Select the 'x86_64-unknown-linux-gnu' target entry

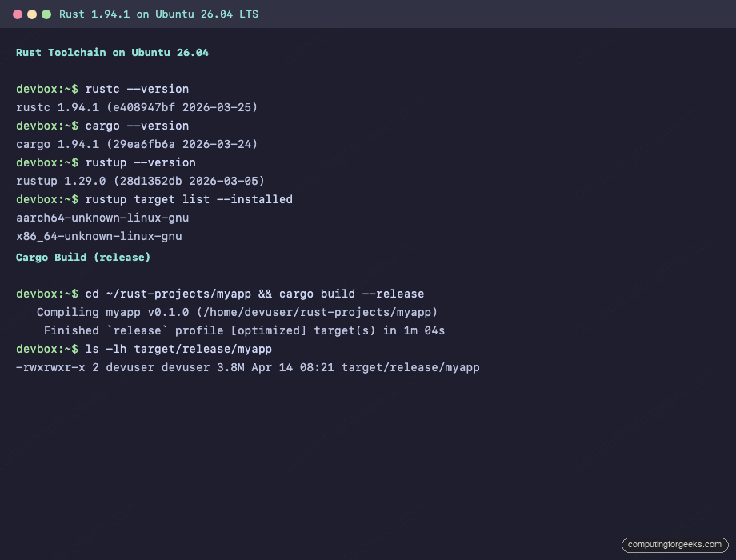[x=98, y=236]
